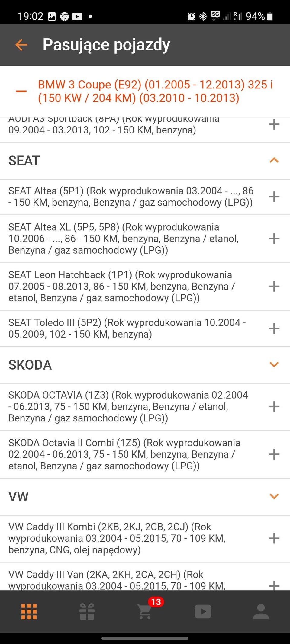The height and width of the screenshot is (644, 290).
Task: Open the gift offers tab
Action: click(87, 612)
